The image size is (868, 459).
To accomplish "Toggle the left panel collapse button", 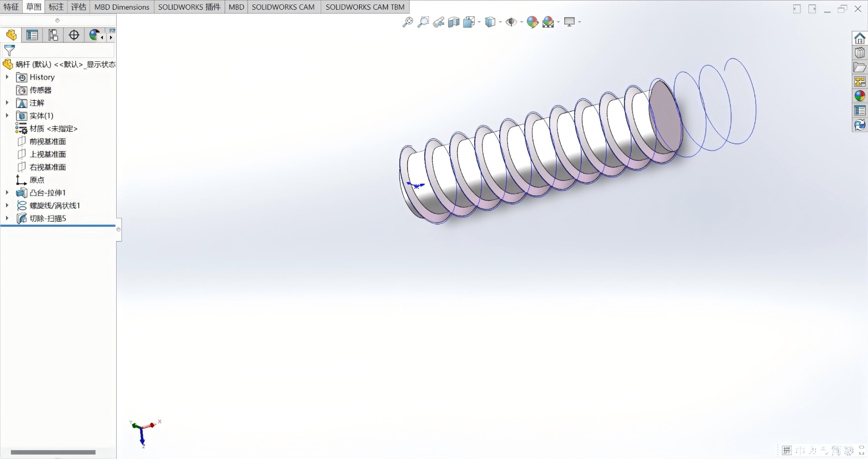I will click(796, 9).
